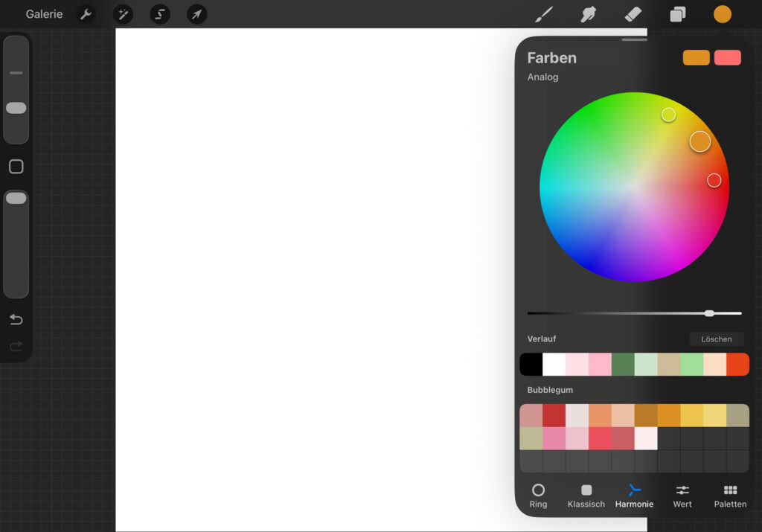Image resolution: width=762 pixels, height=532 pixels.
Task: Select the Selection S-shaped tool
Action: click(160, 14)
